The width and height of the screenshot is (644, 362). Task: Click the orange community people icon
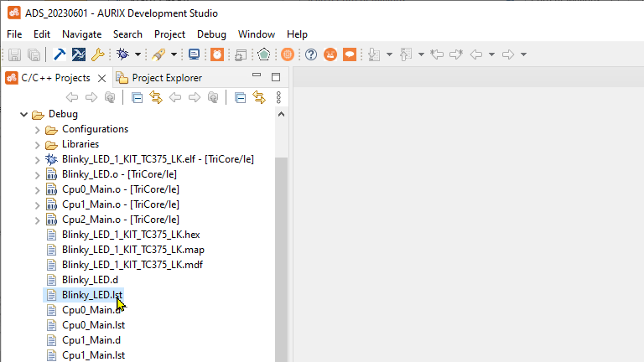point(330,54)
